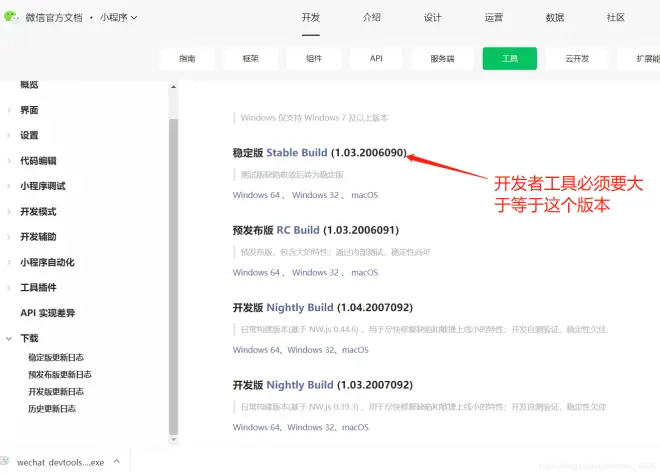
Task: Click the Stable Build heading link
Action: [297, 152]
